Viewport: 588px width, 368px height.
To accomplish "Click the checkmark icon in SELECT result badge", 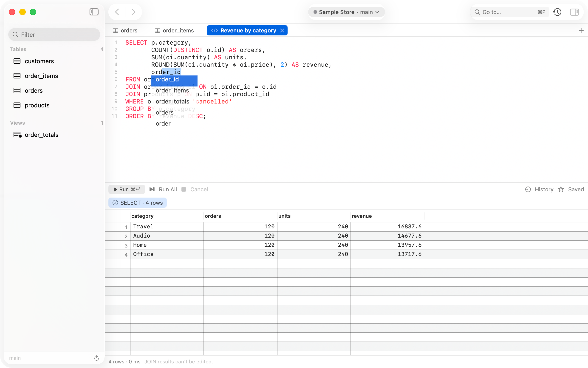I will pos(115,203).
